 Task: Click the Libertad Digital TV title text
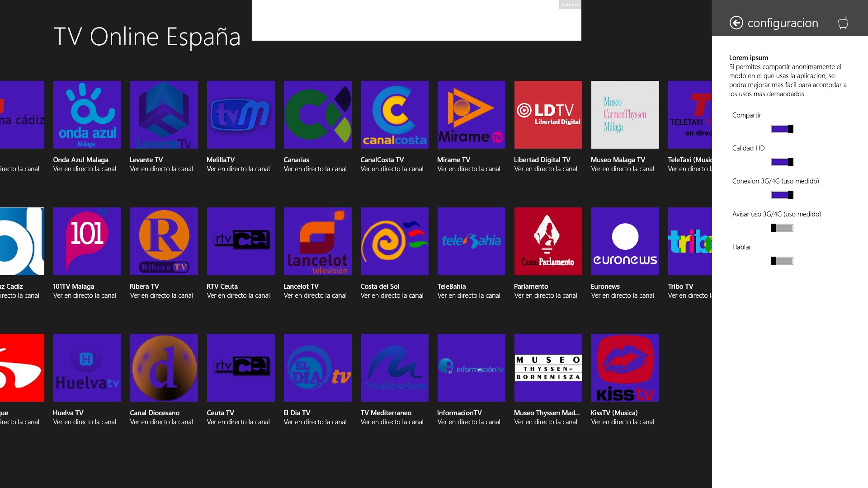coord(542,160)
